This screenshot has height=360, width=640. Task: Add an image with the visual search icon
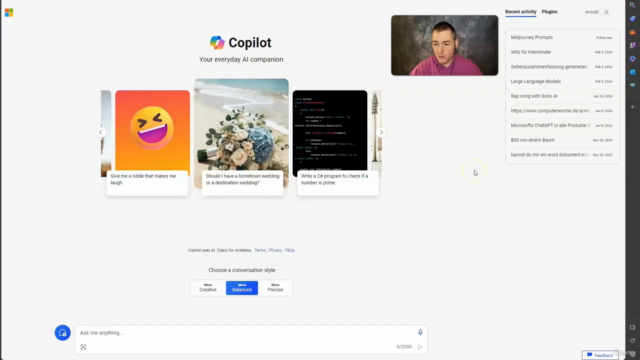83,347
